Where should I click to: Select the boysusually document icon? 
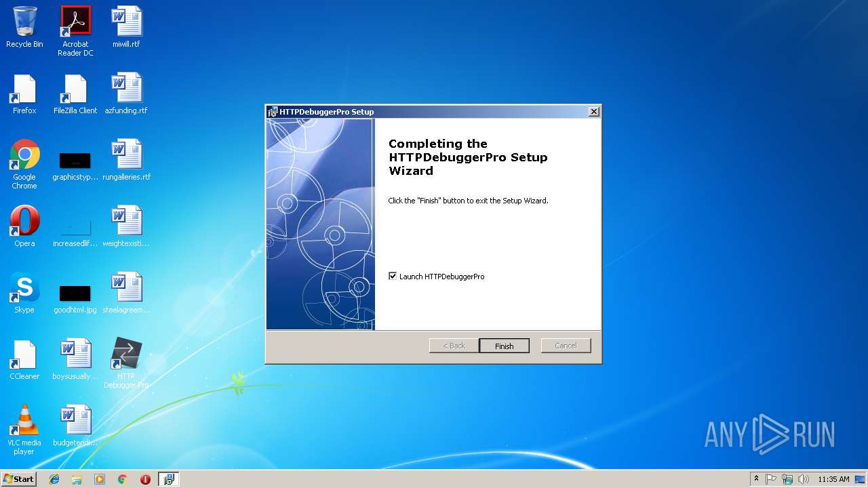point(75,359)
